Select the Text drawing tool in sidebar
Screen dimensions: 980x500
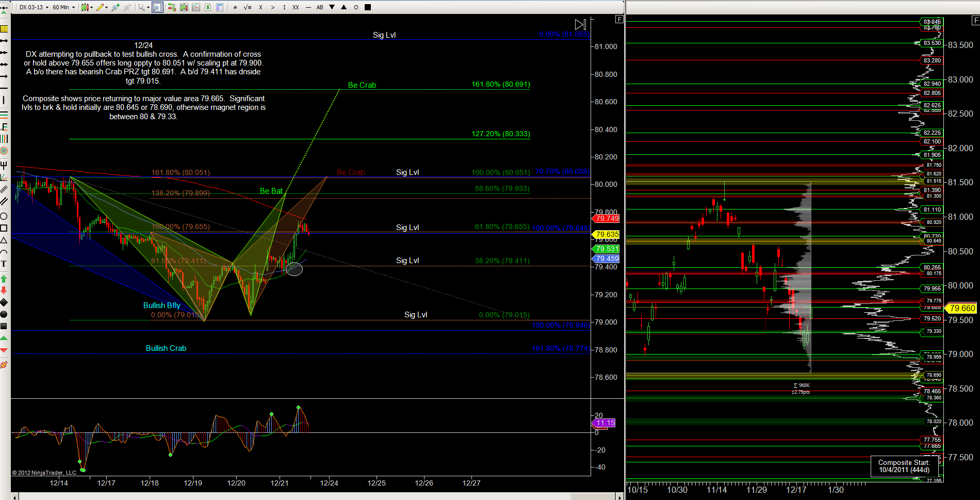coord(4,264)
